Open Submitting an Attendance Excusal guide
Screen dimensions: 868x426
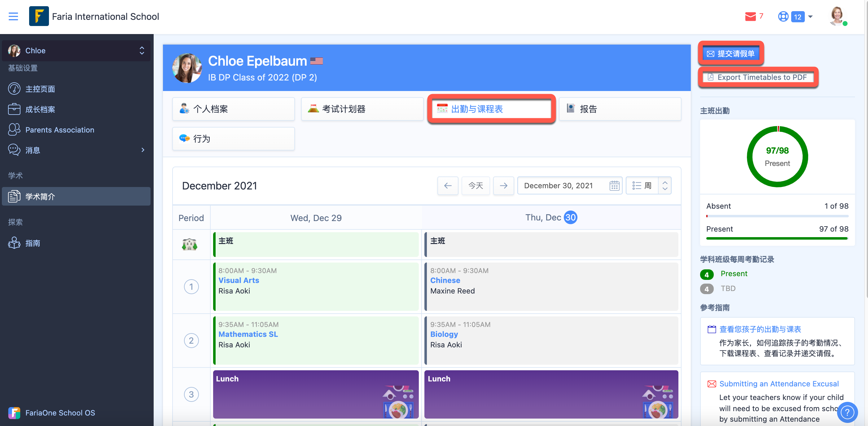coord(779,384)
